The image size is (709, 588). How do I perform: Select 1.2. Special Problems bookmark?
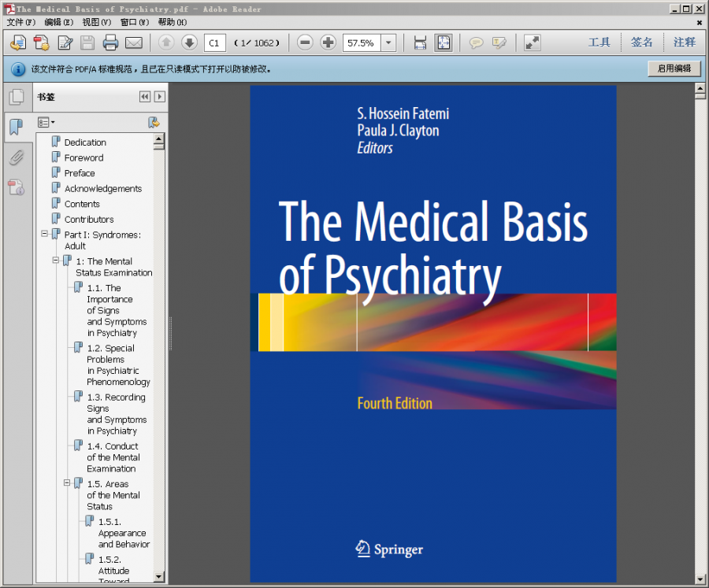pyautogui.click(x=118, y=365)
